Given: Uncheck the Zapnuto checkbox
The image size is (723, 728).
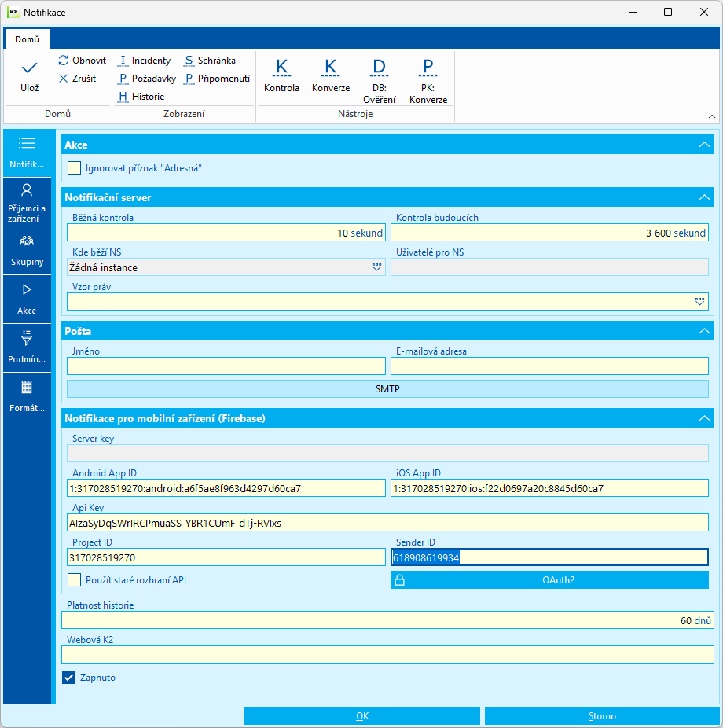Looking at the screenshot, I should tap(69, 677).
